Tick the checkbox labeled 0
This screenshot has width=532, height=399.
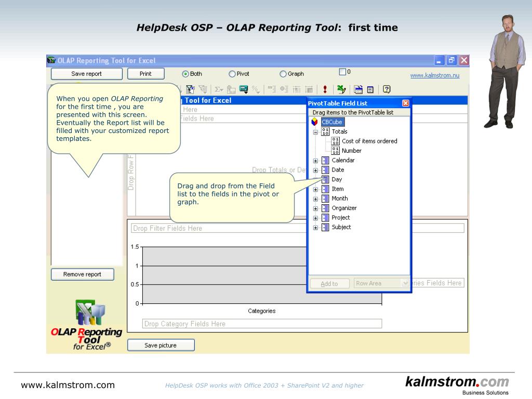pos(342,72)
